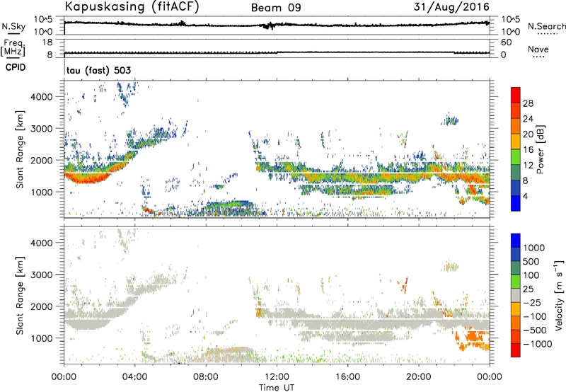This screenshot has width=566, height=392.
Task: Click the Time UT axis label
Action: point(277,388)
